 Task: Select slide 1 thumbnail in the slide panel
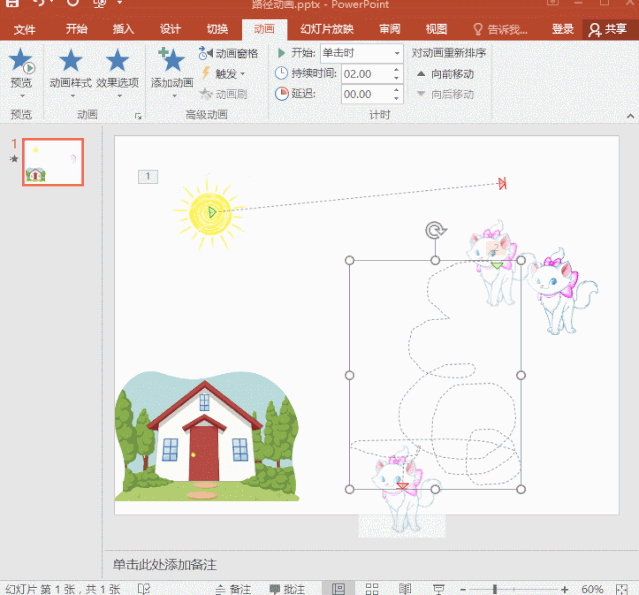53,162
